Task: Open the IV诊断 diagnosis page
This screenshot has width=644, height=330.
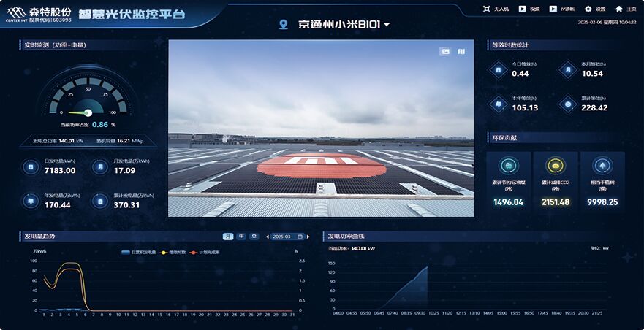Action: tap(553, 9)
